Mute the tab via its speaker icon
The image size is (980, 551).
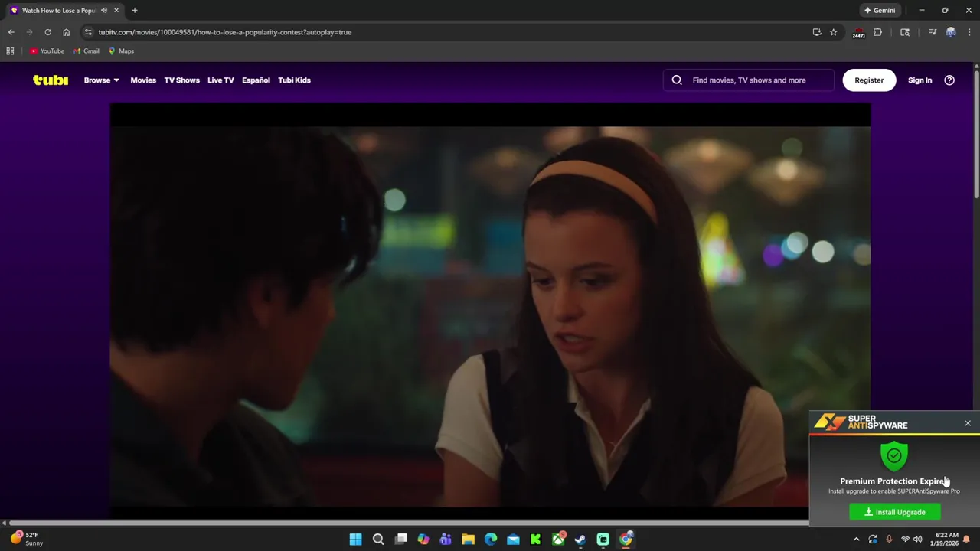click(104, 11)
